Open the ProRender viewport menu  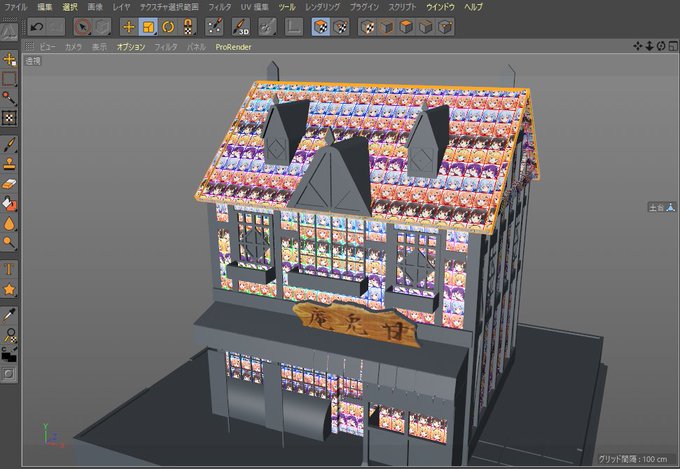click(x=233, y=47)
